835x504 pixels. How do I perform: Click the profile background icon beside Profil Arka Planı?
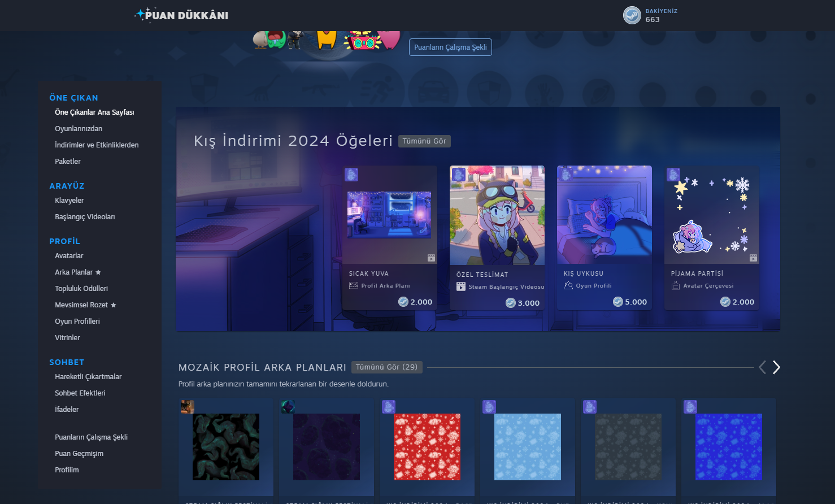click(x=354, y=285)
